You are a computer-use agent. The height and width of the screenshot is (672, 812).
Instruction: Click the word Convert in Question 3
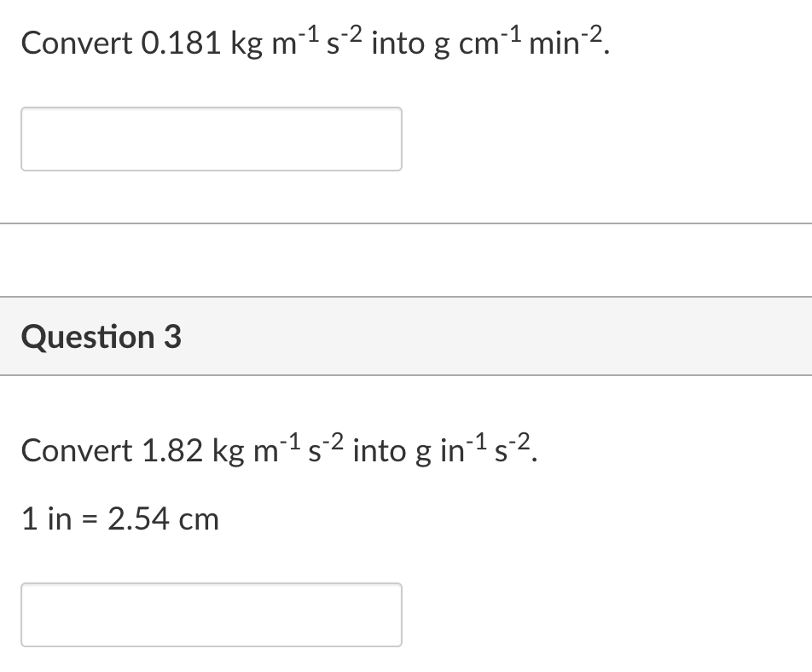coord(77,450)
